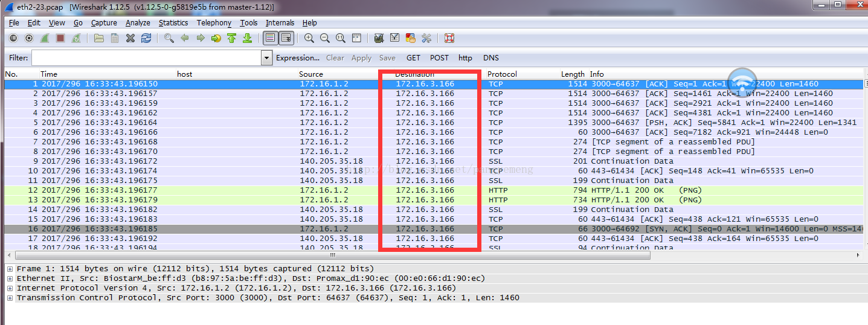Open the View menu
Screen dimensions: 868x325
[x=57, y=23]
